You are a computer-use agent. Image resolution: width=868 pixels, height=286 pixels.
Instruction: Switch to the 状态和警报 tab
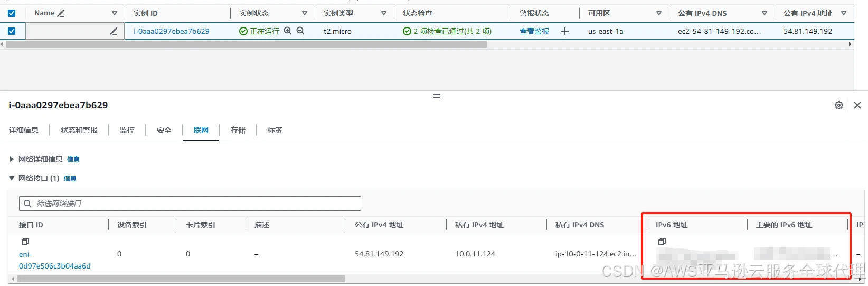[x=79, y=130]
